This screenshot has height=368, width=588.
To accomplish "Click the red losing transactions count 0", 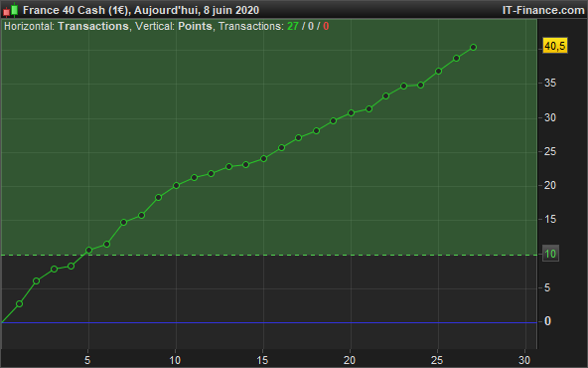I will click(x=326, y=26).
